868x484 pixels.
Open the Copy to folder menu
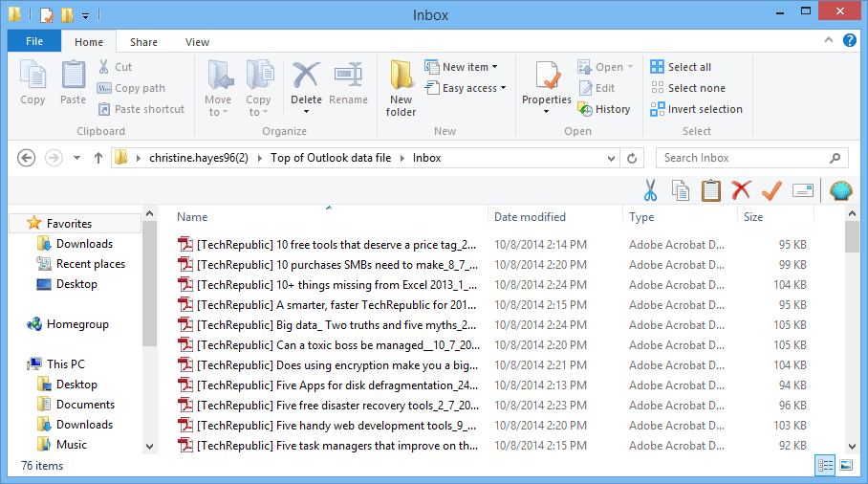(x=258, y=89)
